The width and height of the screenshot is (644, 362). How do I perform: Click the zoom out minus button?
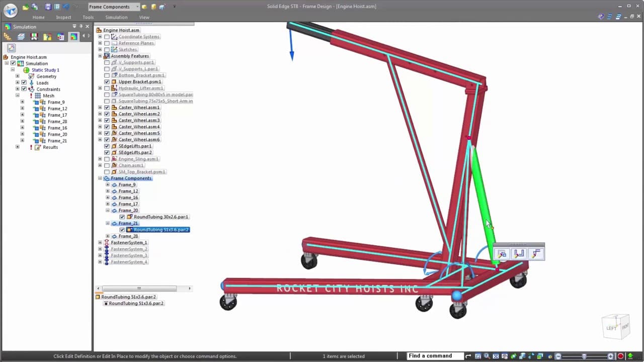(558, 356)
